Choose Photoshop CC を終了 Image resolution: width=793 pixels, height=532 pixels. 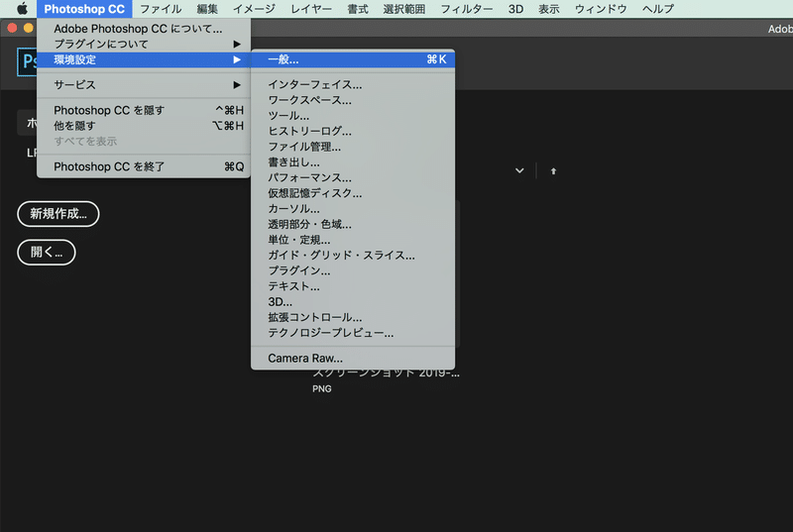[x=144, y=166]
